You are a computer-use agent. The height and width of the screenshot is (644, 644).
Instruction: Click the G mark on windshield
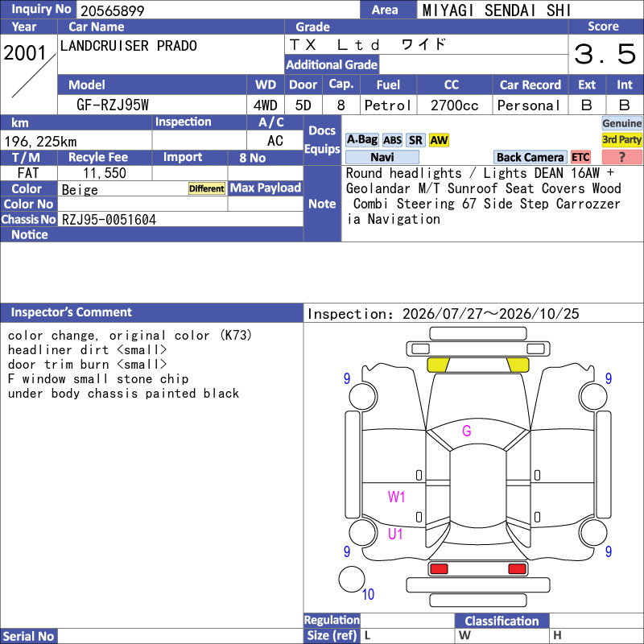click(467, 431)
